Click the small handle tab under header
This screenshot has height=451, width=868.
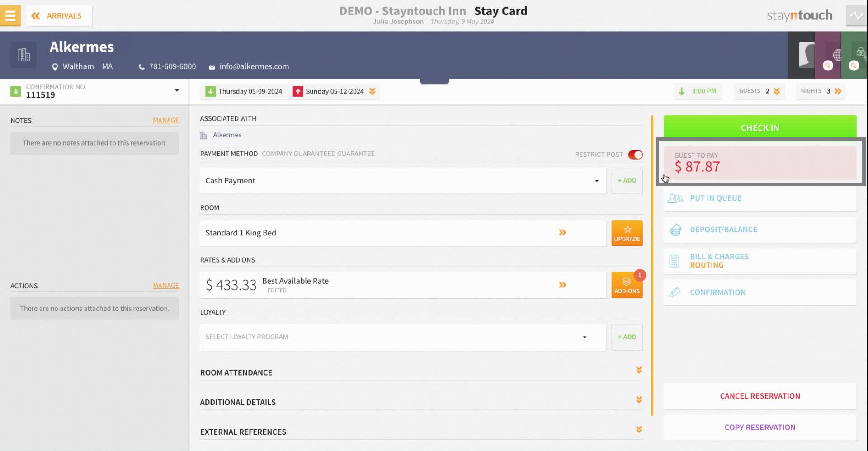tap(434, 81)
